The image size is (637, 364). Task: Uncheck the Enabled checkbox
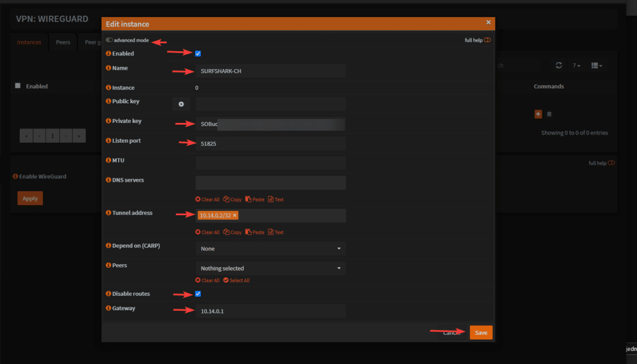[x=198, y=53]
